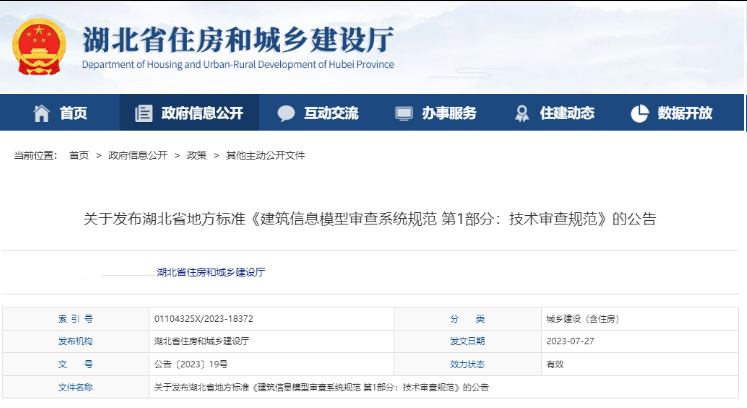The width and height of the screenshot is (747, 408).
Task: Click the pie chart icon beside 数据开放
Action: (x=639, y=113)
